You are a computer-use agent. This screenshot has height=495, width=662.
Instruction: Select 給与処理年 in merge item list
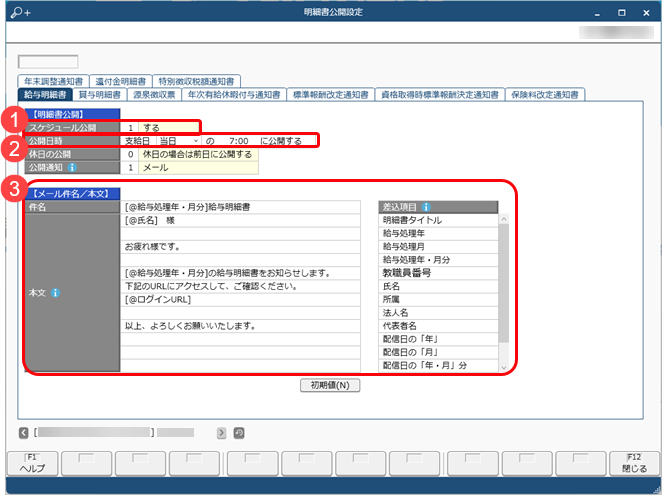pyautogui.click(x=438, y=233)
